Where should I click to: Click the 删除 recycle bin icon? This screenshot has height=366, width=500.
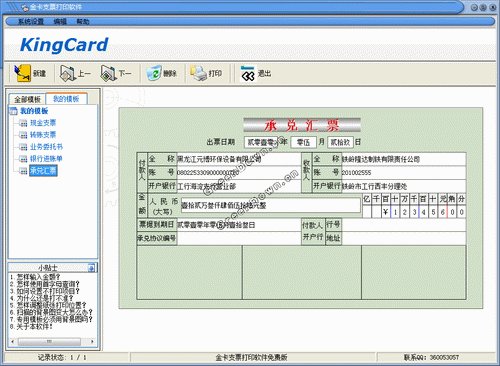coord(154,73)
